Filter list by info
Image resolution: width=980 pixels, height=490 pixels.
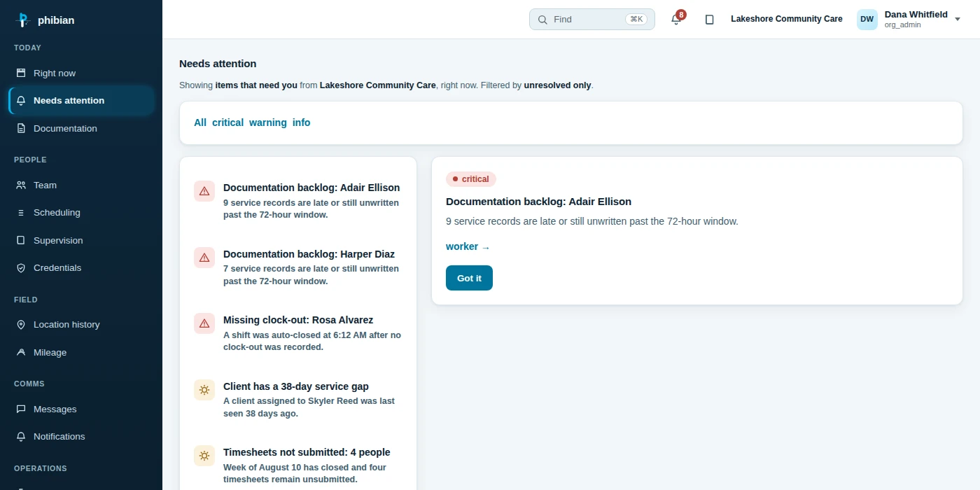[302, 122]
